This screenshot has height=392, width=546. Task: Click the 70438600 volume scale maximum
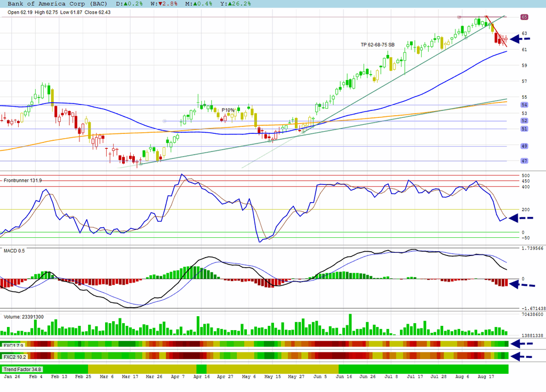coord(533,314)
